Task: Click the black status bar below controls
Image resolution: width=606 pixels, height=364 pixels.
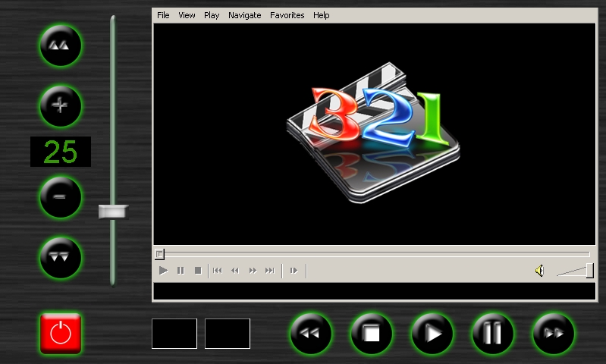Action: (x=375, y=291)
